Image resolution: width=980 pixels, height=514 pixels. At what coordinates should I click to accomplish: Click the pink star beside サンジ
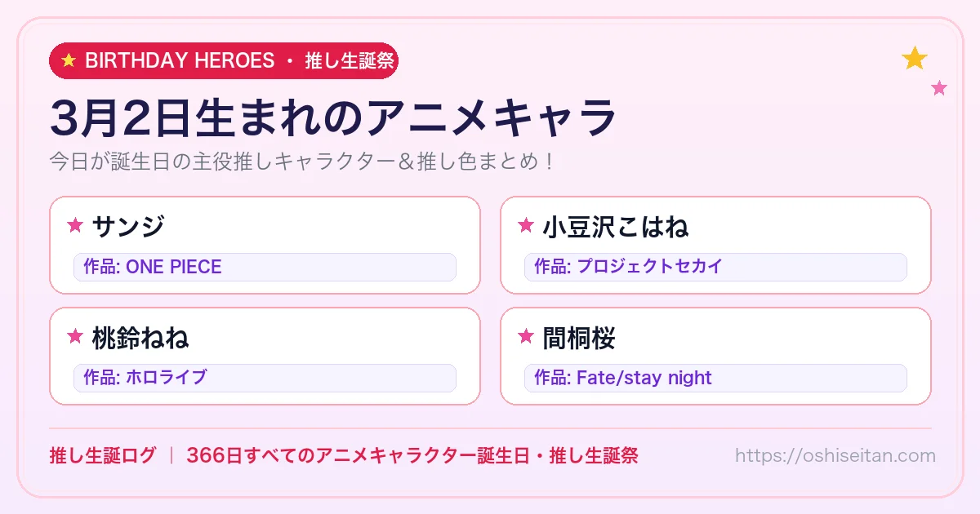point(75,225)
